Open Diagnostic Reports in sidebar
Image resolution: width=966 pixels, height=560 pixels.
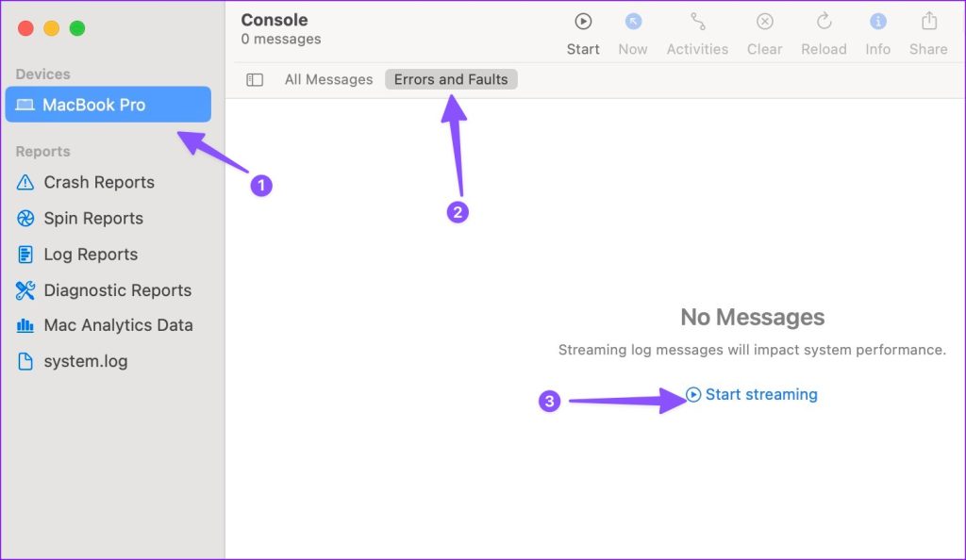point(117,290)
